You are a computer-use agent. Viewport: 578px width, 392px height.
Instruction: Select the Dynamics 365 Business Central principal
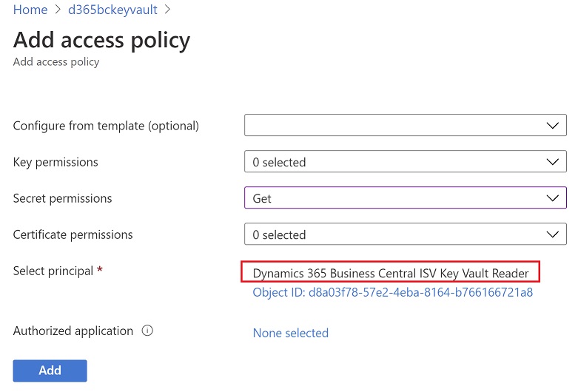click(391, 273)
